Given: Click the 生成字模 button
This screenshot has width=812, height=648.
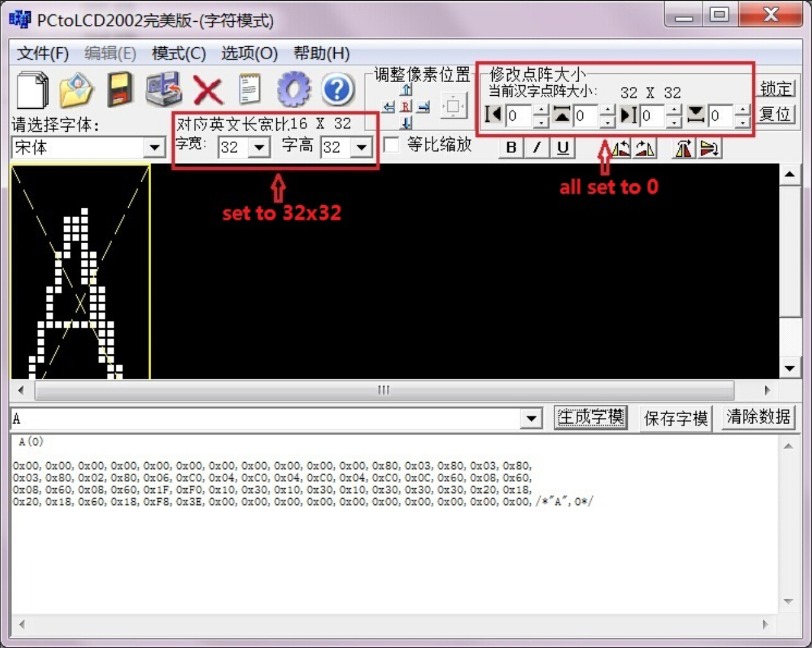Looking at the screenshot, I should click(590, 417).
